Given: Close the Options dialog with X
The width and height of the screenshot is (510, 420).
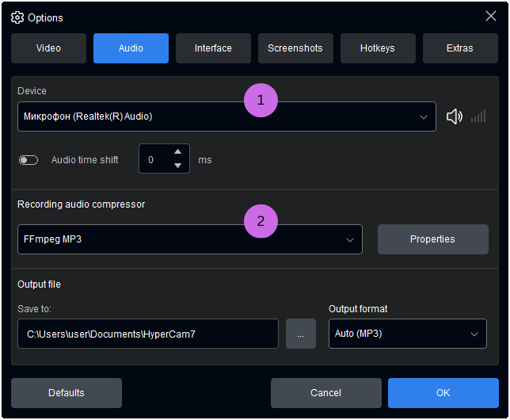Looking at the screenshot, I should [x=490, y=16].
